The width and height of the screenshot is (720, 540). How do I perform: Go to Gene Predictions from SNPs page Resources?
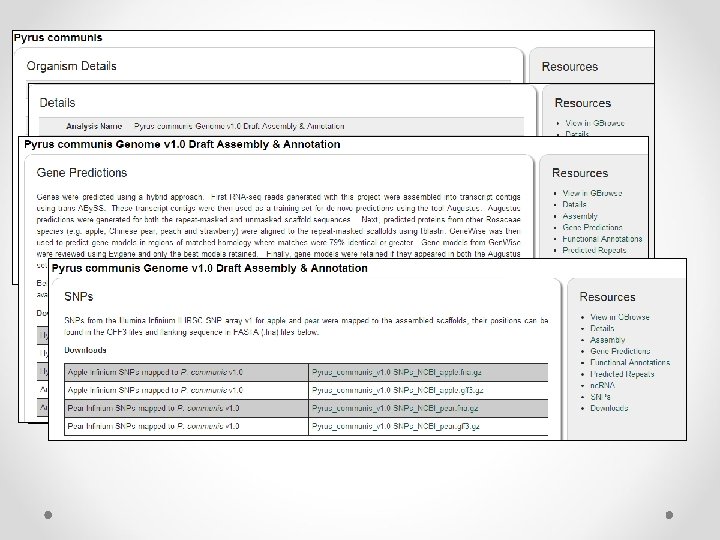pos(620,351)
